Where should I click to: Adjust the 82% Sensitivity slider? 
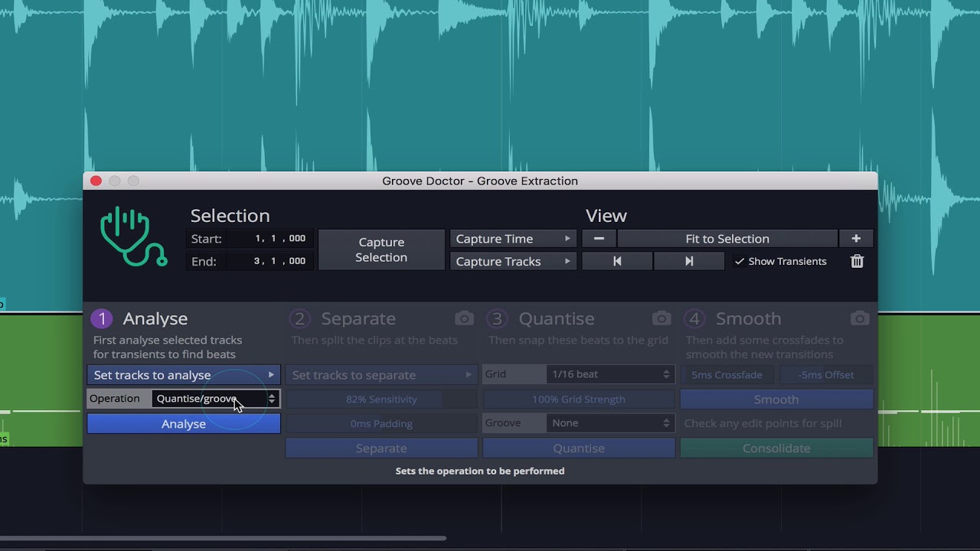pyautogui.click(x=381, y=399)
